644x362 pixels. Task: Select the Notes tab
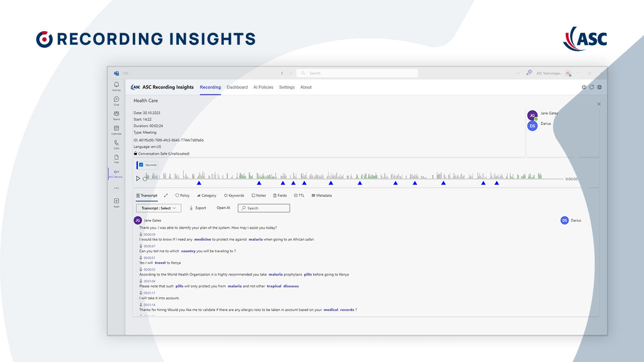pos(259,196)
